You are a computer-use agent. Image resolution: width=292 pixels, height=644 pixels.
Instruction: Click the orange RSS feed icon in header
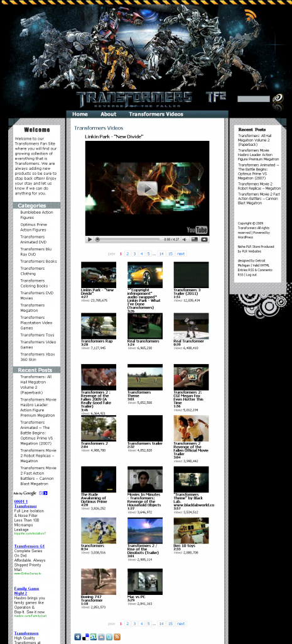pos(250,15)
